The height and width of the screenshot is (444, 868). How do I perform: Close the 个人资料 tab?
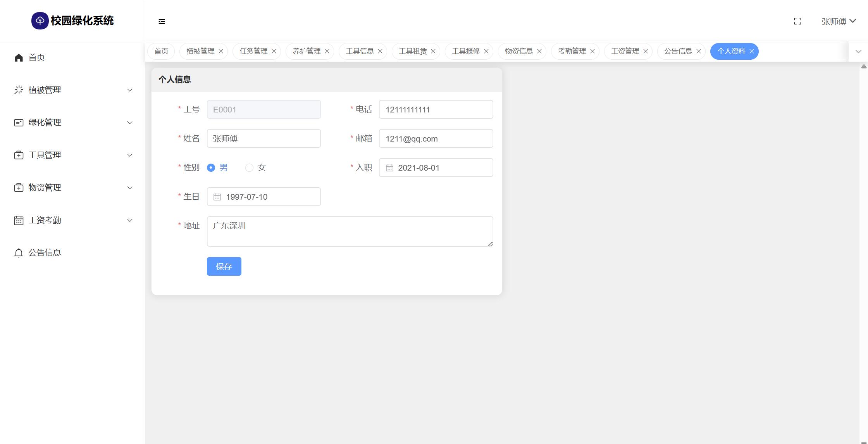752,51
